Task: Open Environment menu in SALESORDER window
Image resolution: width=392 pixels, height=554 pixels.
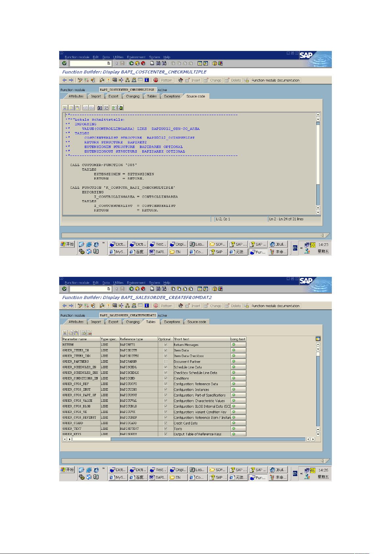Action: (136, 283)
